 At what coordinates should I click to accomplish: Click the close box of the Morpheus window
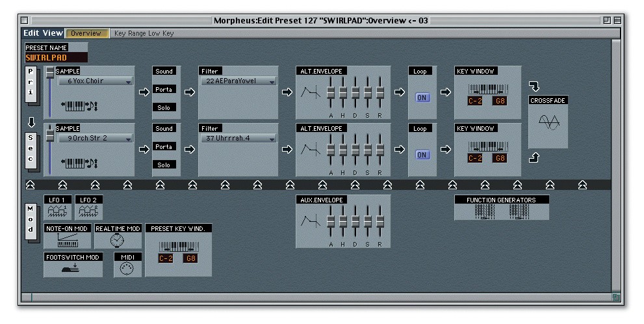pyautogui.click(x=25, y=20)
